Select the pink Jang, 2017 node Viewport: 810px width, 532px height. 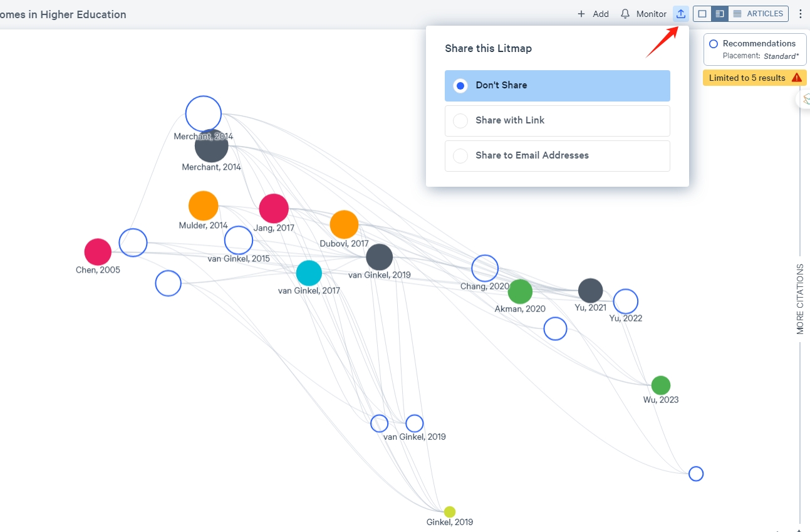[274, 209]
